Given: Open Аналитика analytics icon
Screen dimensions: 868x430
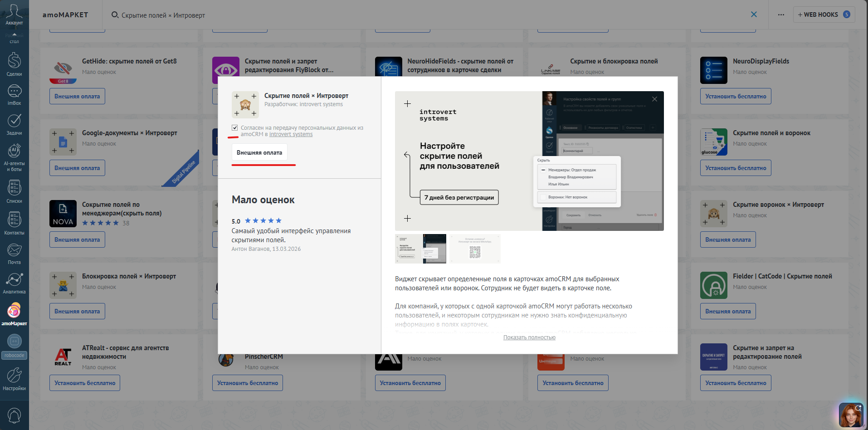Looking at the screenshot, I should click(x=14, y=283).
